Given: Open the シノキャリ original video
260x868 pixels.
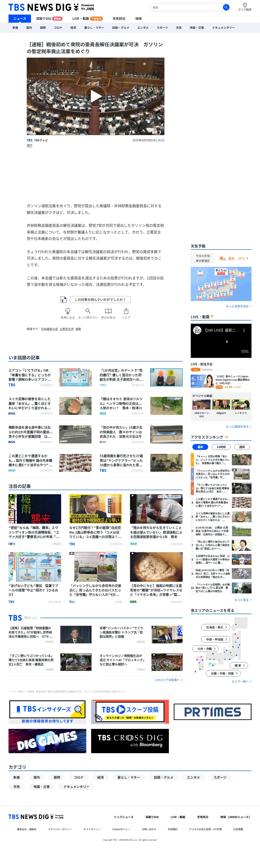Looking at the screenshot, I should pos(240,407).
